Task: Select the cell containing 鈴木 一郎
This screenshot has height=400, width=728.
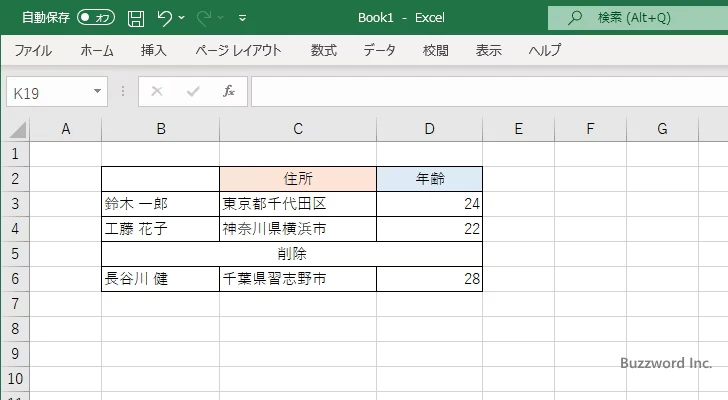Action: coord(161,204)
